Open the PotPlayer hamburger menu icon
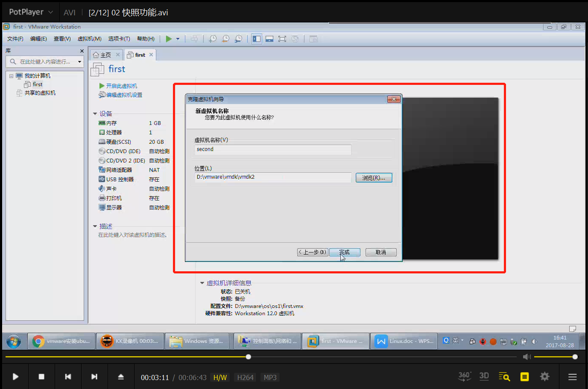This screenshot has width=588, height=389. pyautogui.click(x=573, y=377)
